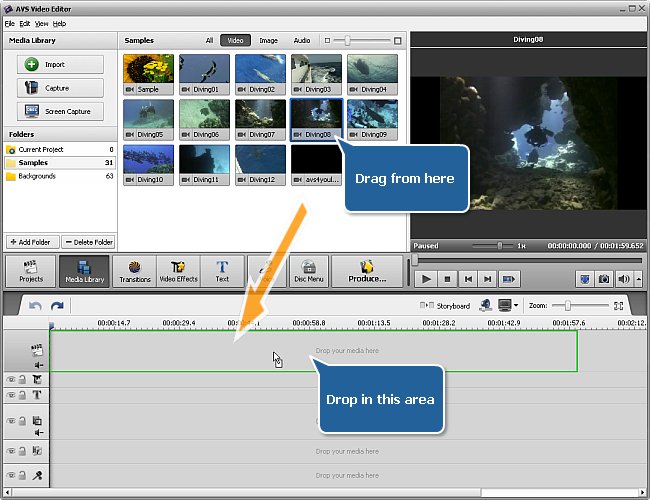Expand the volume dropdown arrow

click(x=639, y=279)
